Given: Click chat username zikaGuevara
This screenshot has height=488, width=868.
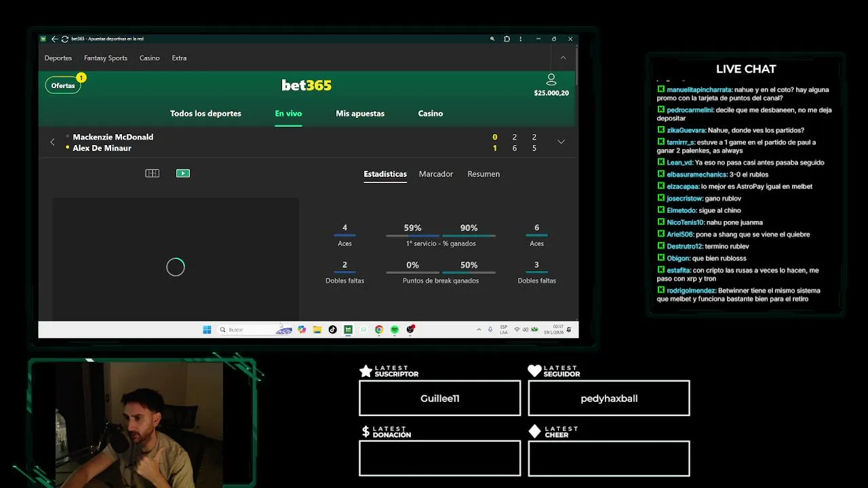Looking at the screenshot, I should (686, 130).
